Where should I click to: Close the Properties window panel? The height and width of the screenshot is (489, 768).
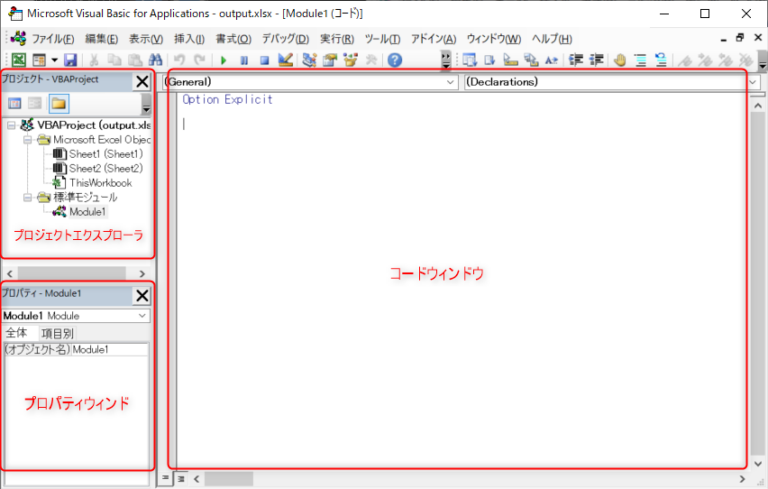pos(142,295)
